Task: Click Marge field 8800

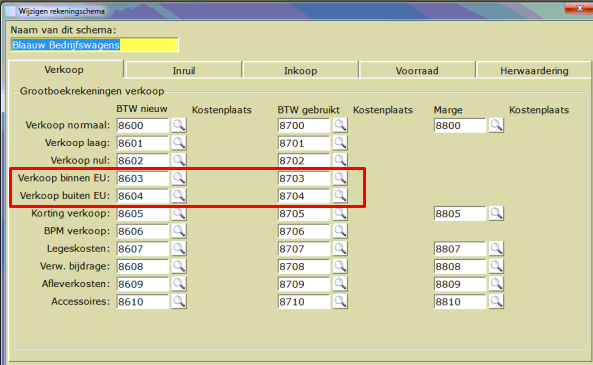Action: pyautogui.click(x=460, y=126)
